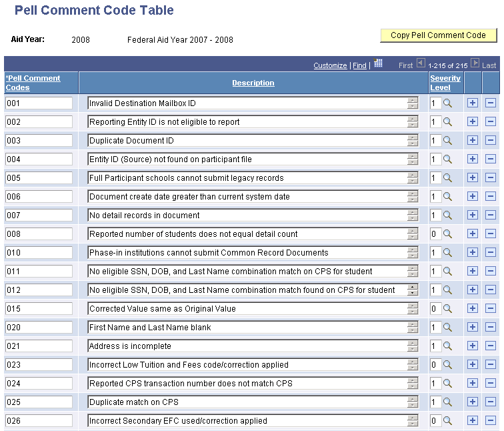
Task: Open severity lookup for code 004
Action: click(x=447, y=159)
